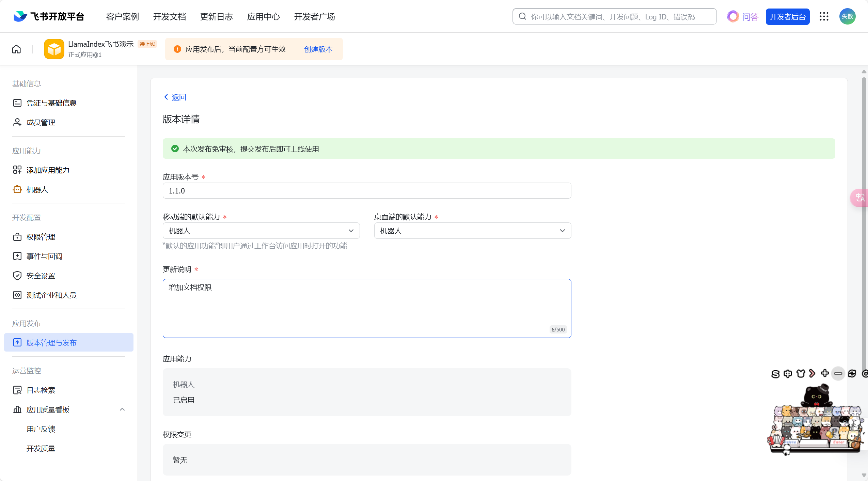This screenshot has height=481, width=868.
Task: Click the 安全设置 shield icon
Action: (17, 276)
